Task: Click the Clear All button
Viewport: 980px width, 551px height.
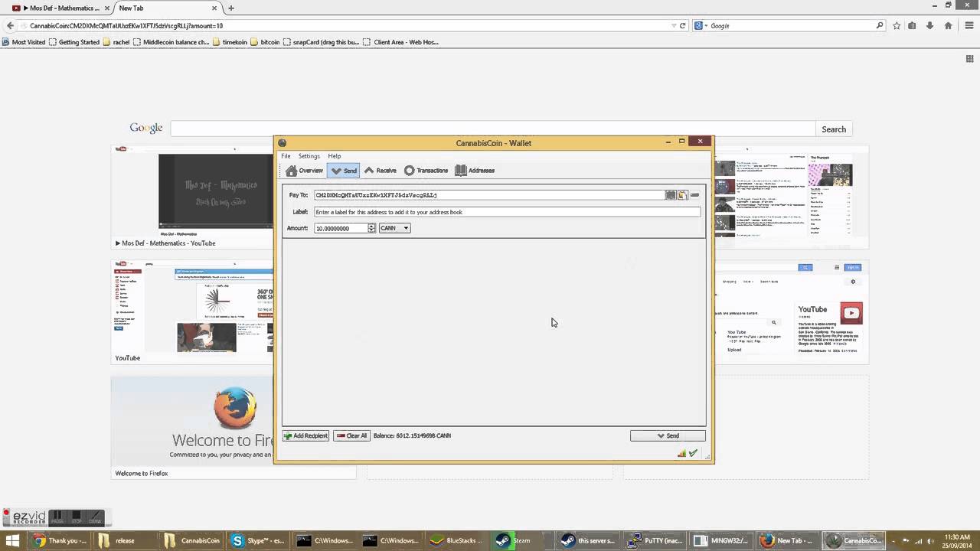Action: pyautogui.click(x=351, y=435)
